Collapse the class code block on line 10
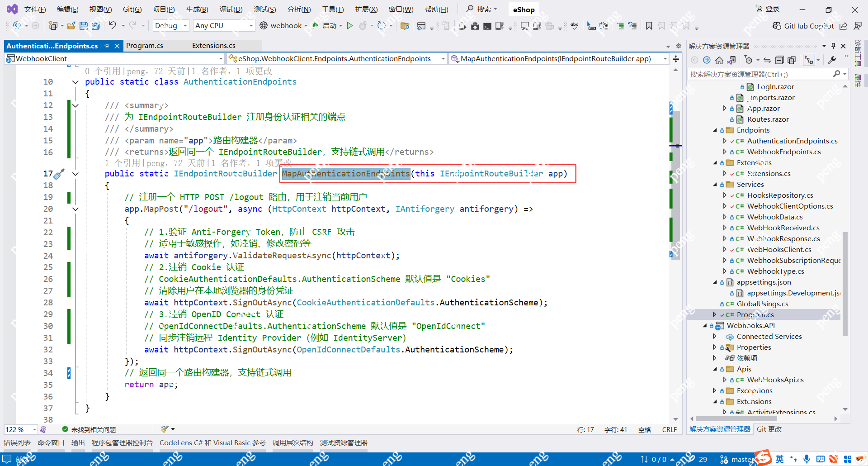This screenshot has width=868, height=466. click(x=75, y=82)
